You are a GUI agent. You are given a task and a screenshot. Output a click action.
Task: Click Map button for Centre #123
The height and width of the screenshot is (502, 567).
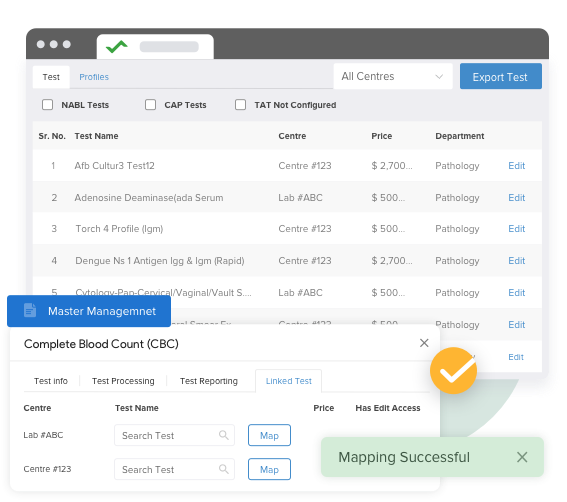269,469
